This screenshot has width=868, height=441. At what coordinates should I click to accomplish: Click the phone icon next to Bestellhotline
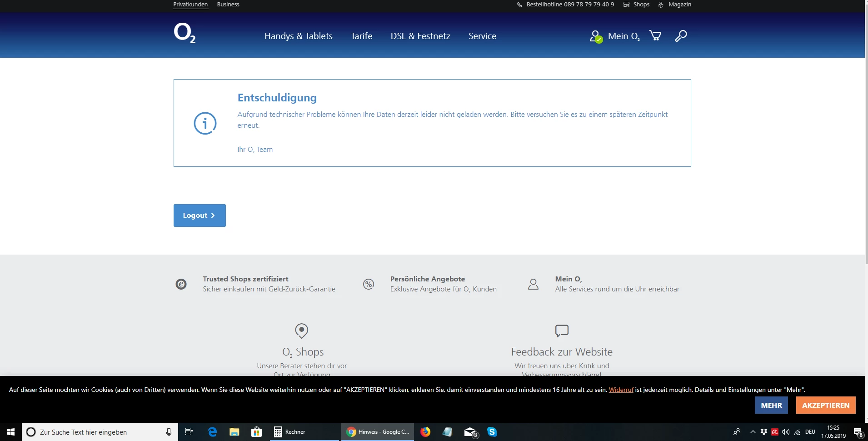[519, 5]
